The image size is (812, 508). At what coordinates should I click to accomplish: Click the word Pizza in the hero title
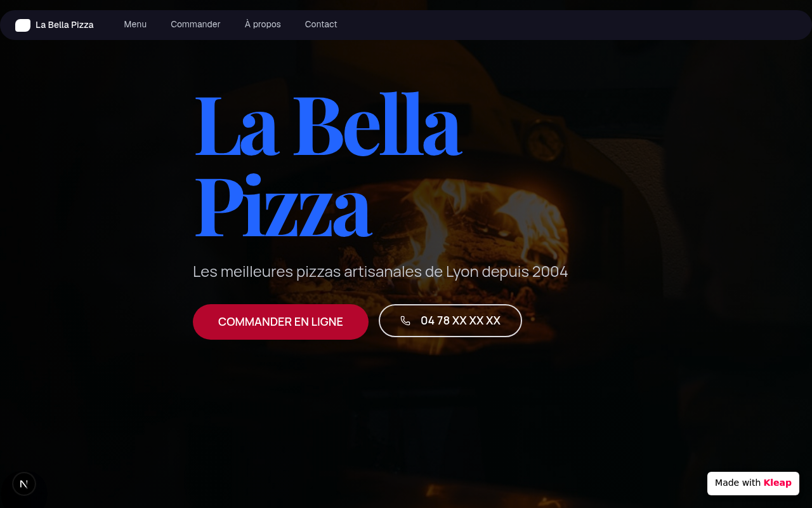[x=283, y=206]
